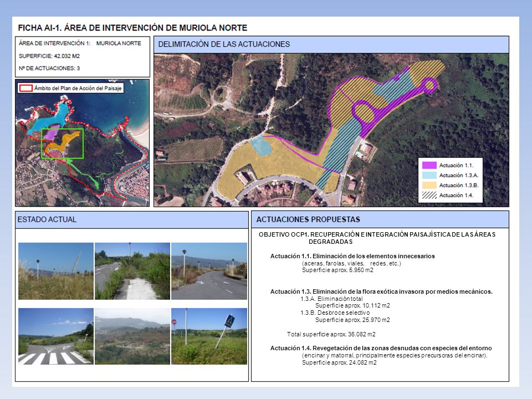This screenshot has width=532, height=399.
Task: Select 'Superficie aprox. 10.112 m2'
Action: [x=352, y=305]
